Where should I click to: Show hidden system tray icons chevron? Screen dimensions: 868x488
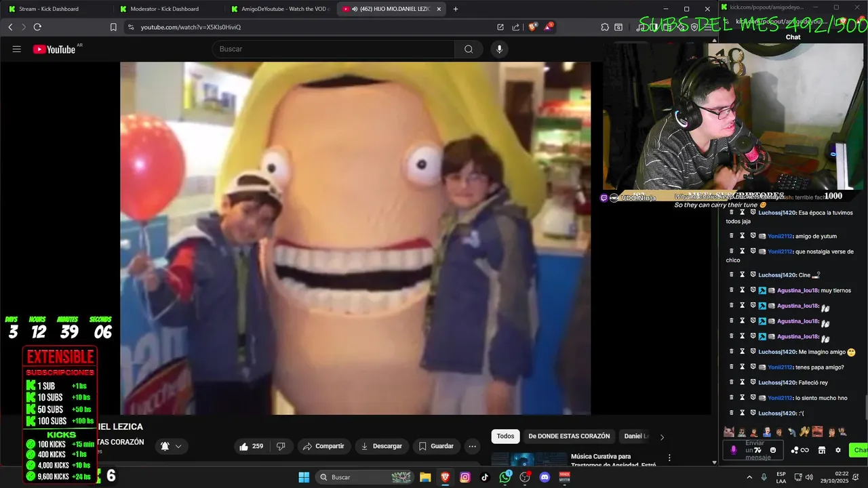[751, 477]
